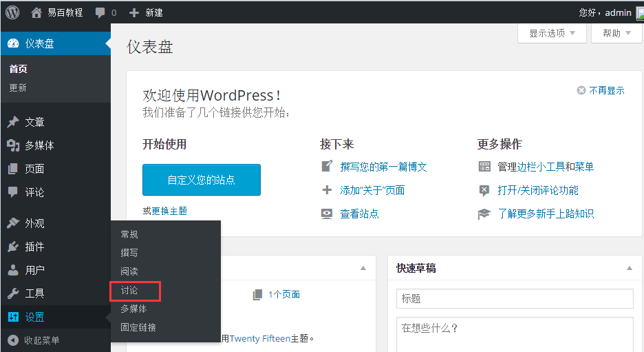Open the 了解更多新手上路知识 link
Viewport: 644px width, 352px height.
coord(546,214)
